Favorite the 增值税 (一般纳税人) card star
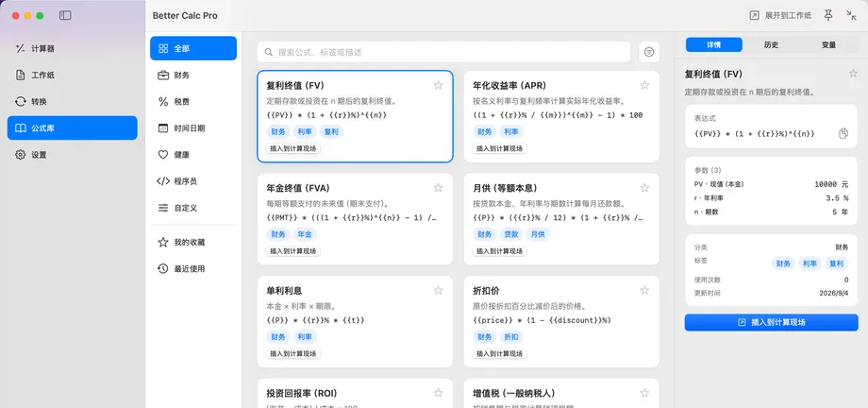The width and height of the screenshot is (868, 408). click(x=645, y=393)
